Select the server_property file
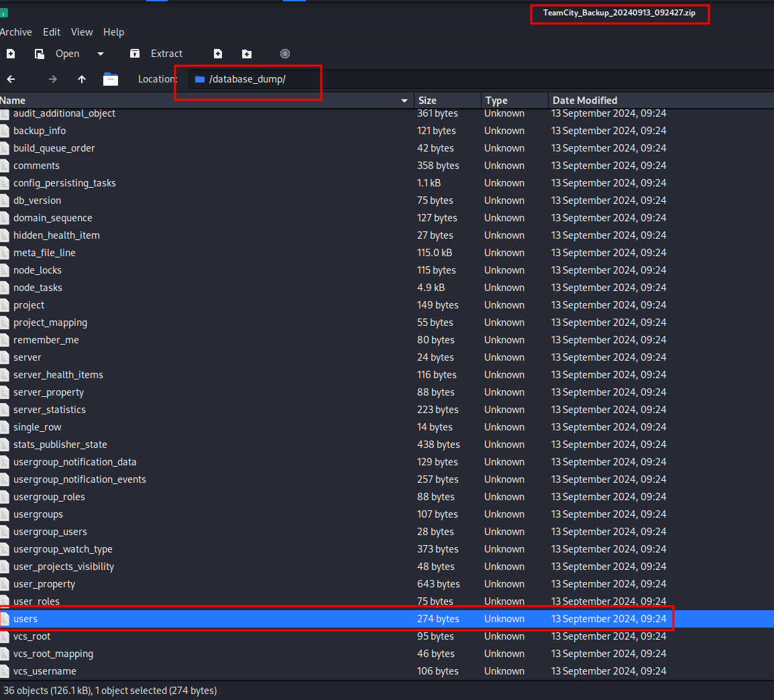This screenshot has width=774, height=700. click(387, 392)
